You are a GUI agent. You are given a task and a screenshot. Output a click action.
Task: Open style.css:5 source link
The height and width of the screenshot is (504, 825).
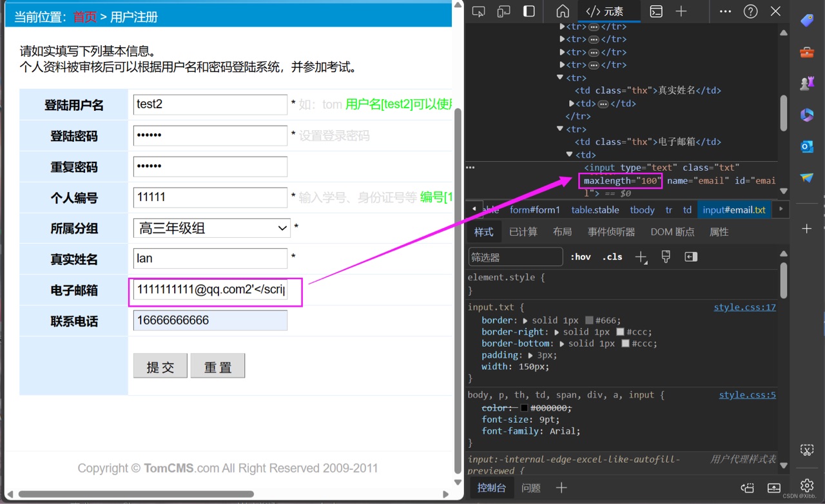(747, 395)
